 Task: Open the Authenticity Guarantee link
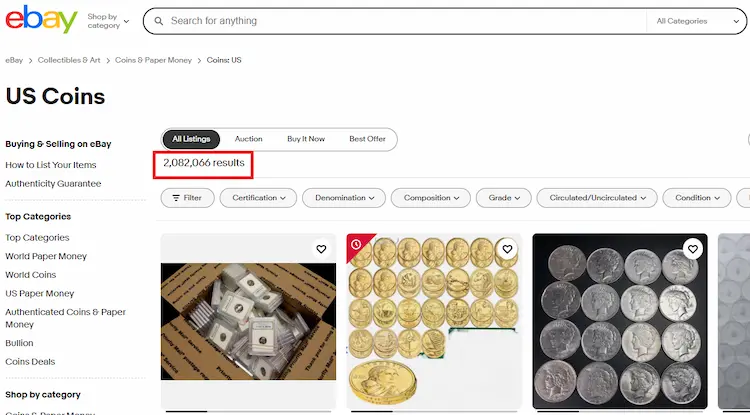click(53, 184)
